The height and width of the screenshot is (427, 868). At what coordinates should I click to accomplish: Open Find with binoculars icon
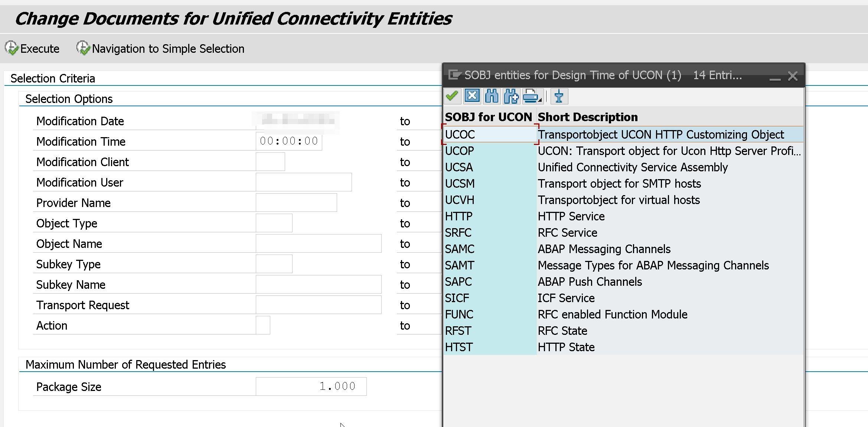coord(492,96)
